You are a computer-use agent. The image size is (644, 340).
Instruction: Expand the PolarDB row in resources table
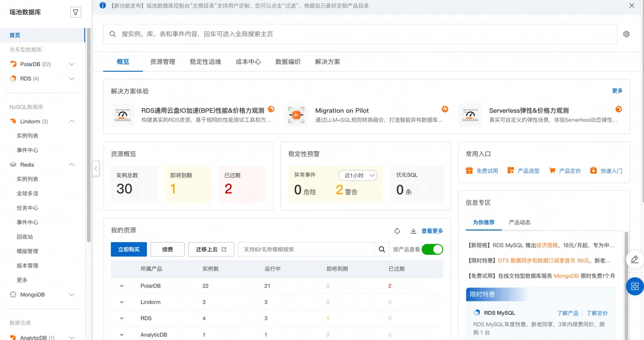point(121,286)
